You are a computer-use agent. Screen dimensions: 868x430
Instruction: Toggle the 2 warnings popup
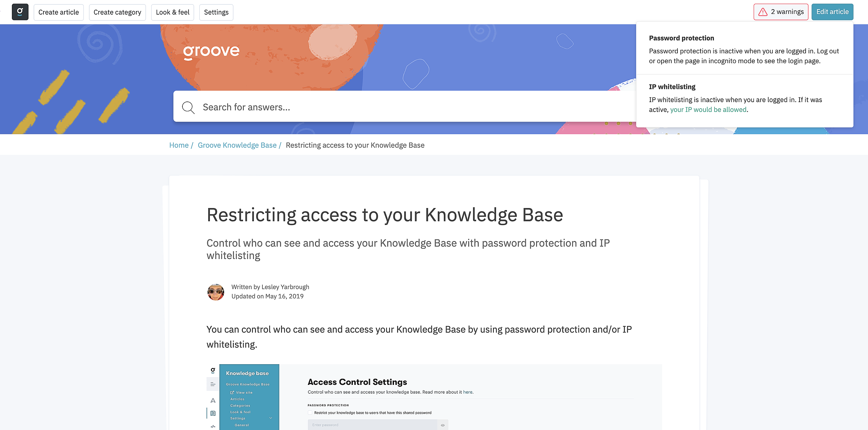point(787,12)
